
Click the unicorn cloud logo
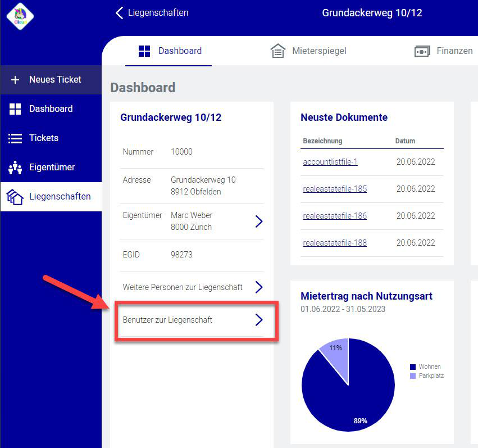[20, 16]
